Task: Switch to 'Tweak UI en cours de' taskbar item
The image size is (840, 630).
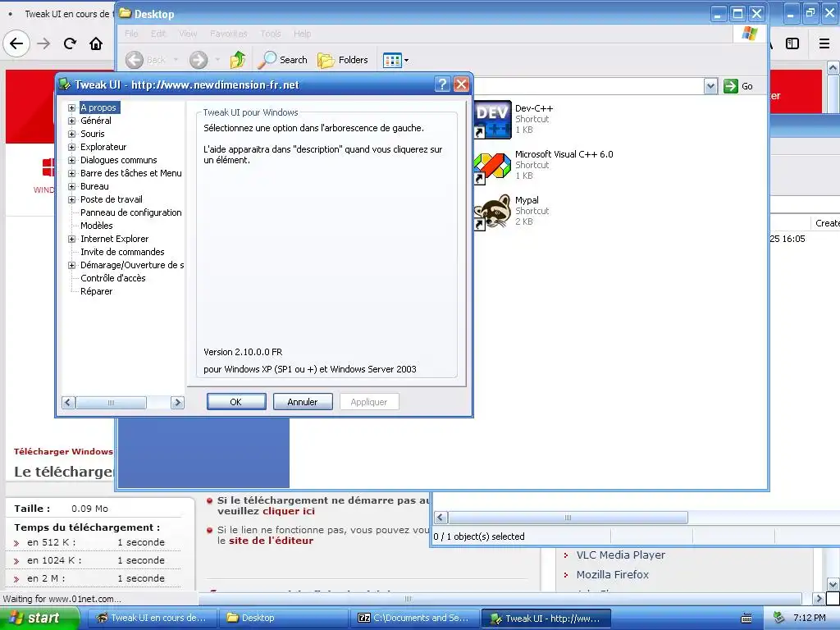Action: click(151, 618)
